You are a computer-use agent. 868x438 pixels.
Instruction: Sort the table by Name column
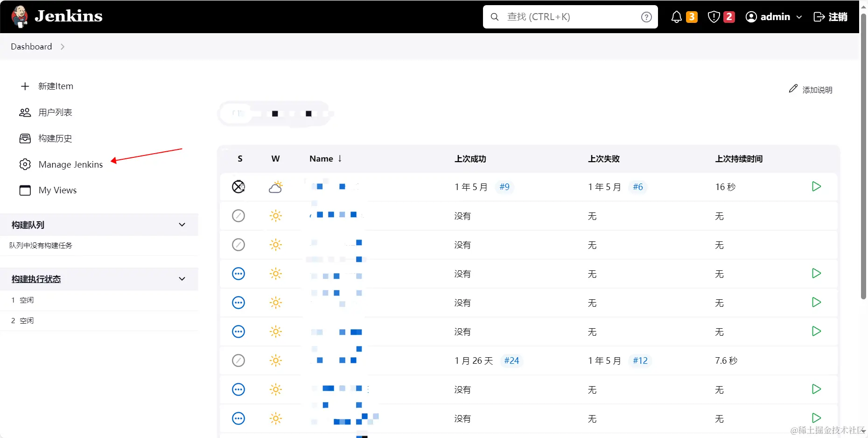326,159
